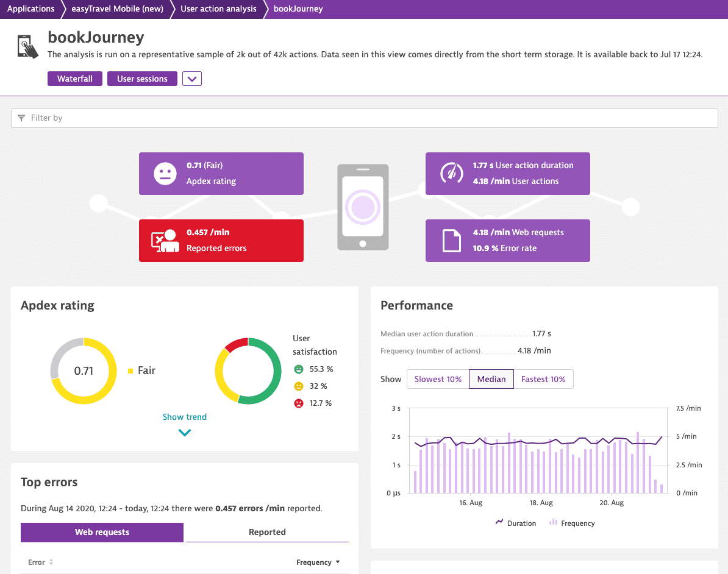Click the smartphone device illustration
This screenshot has width=728, height=574.
click(x=363, y=207)
